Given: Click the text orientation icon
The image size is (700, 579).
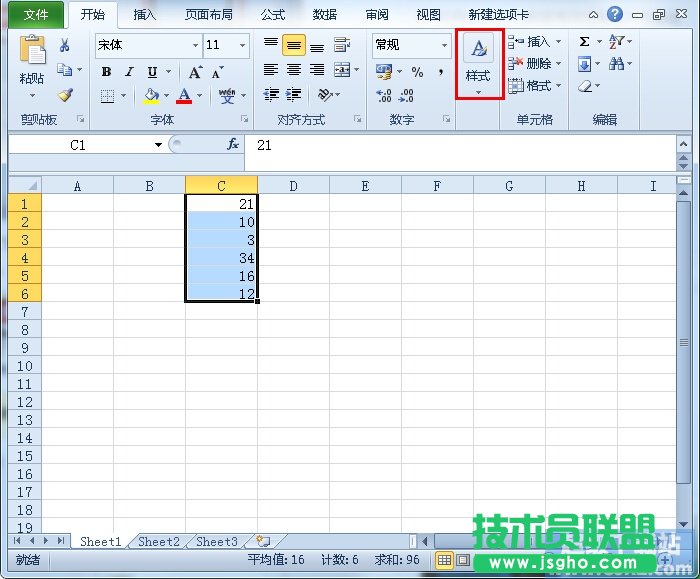Looking at the screenshot, I should [325, 95].
